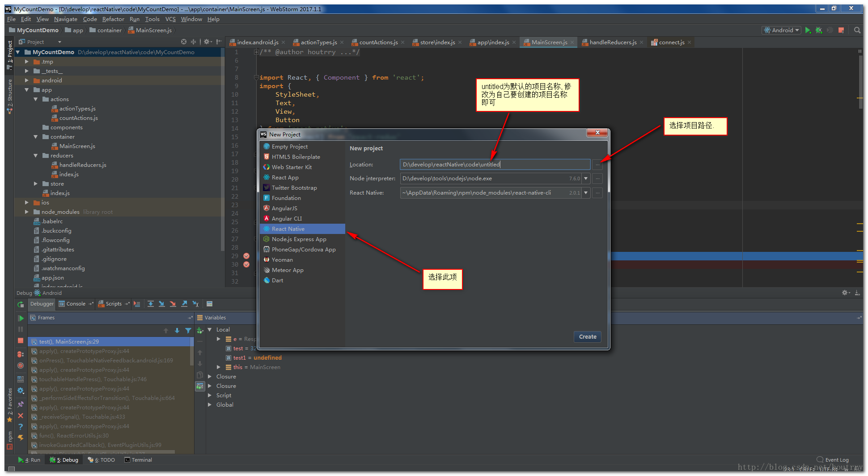The width and height of the screenshot is (868, 476).
Task: Expand the Global scope in Variables
Action: point(210,405)
